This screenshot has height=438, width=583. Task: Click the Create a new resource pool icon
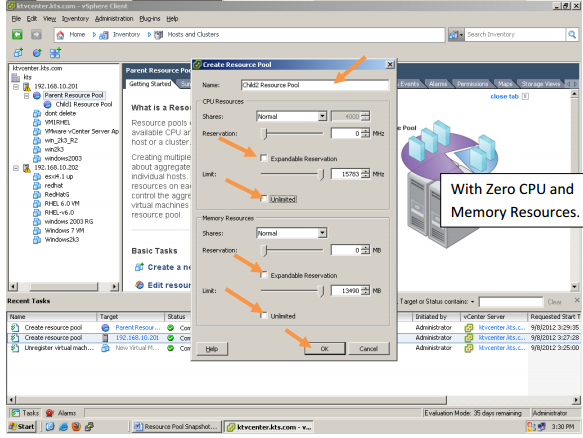(x=139, y=267)
